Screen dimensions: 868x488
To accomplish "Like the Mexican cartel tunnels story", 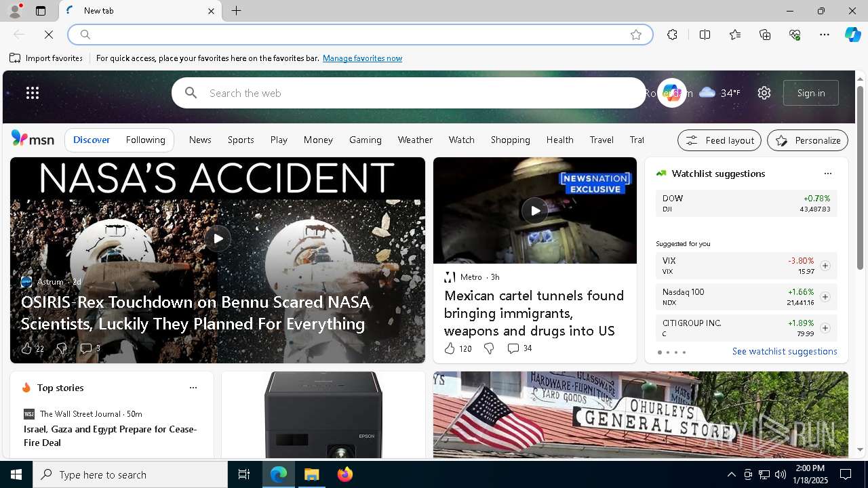I will point(450,348).
